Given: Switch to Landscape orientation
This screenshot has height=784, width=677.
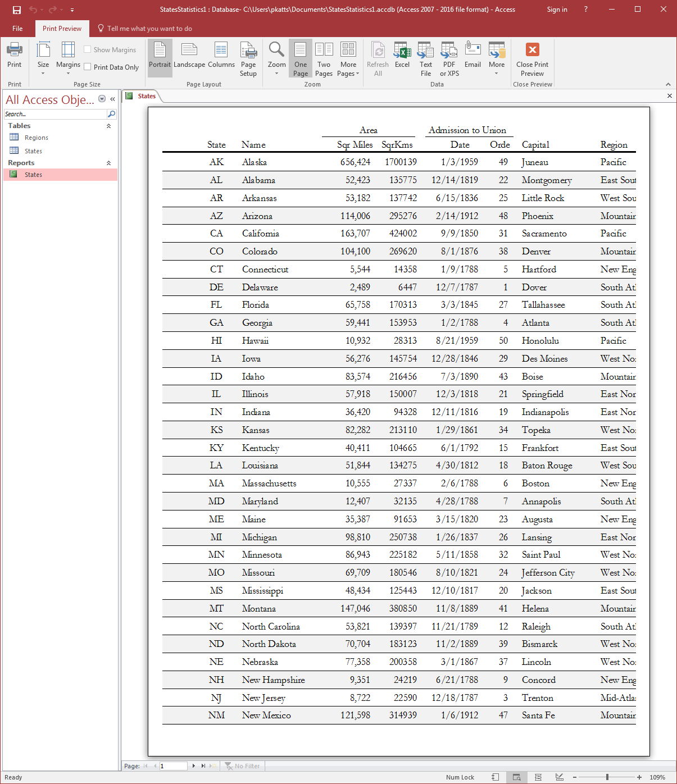Looking at the screenshot, I should tap(189, 55).
